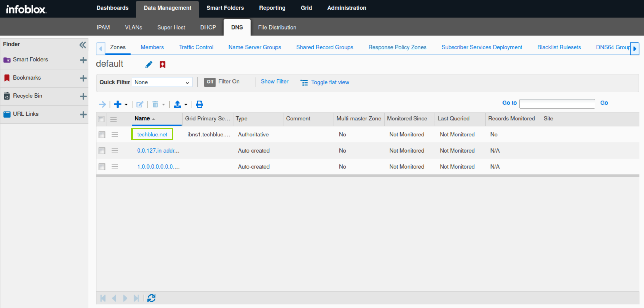Collapse the Finder panel

(83, 45)
